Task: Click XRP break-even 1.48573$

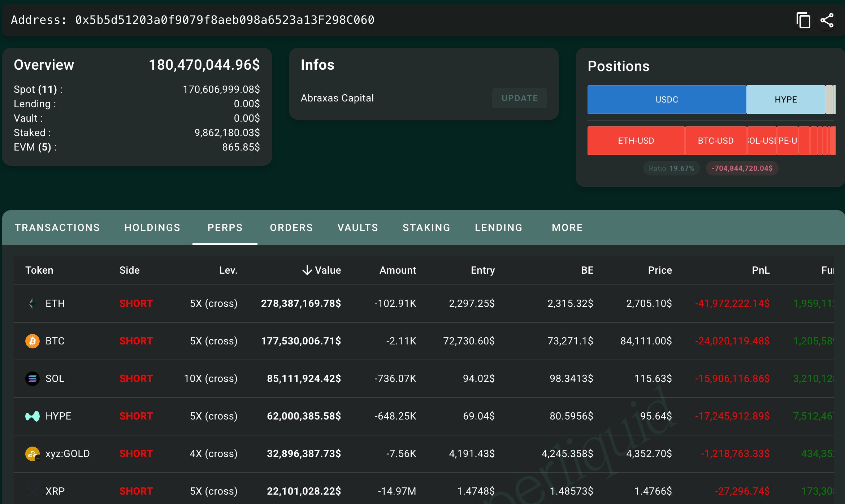Action: coord(572,491)
